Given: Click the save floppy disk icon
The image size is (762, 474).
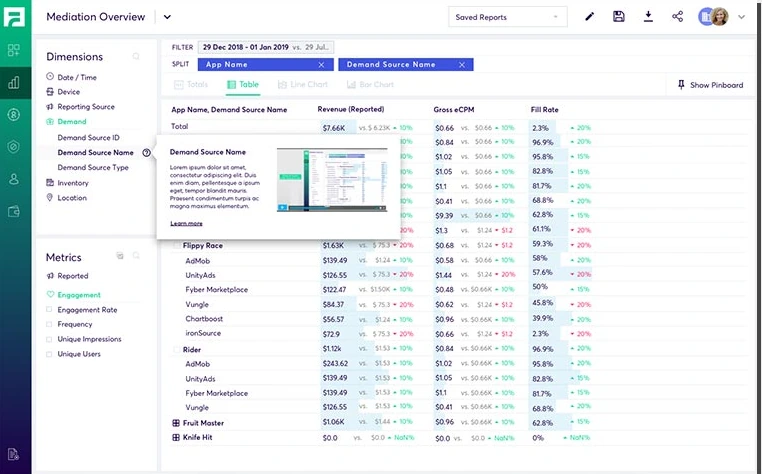Looking at the screenshot, I should click(619, 17).
